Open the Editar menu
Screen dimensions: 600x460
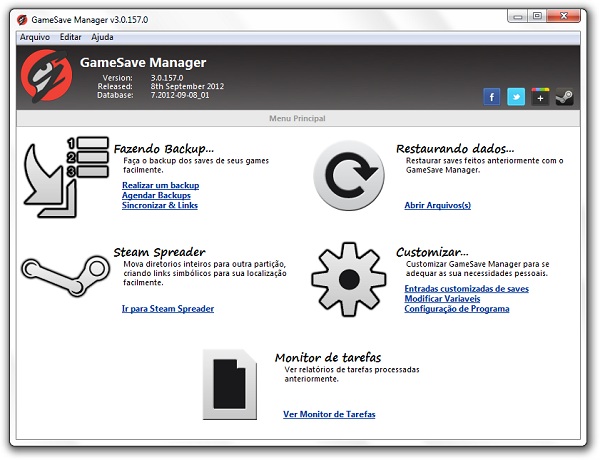pos(70,37)
